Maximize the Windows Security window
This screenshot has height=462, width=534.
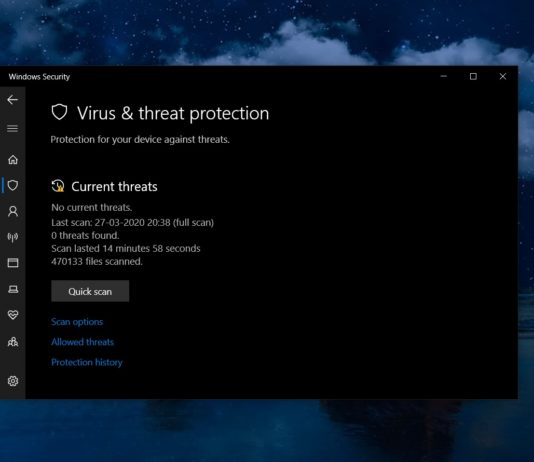pyautogui.click(x=473, y=76)
